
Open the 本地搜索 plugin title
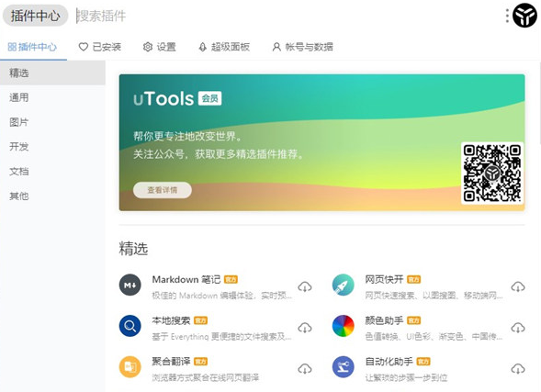[171, 320]
